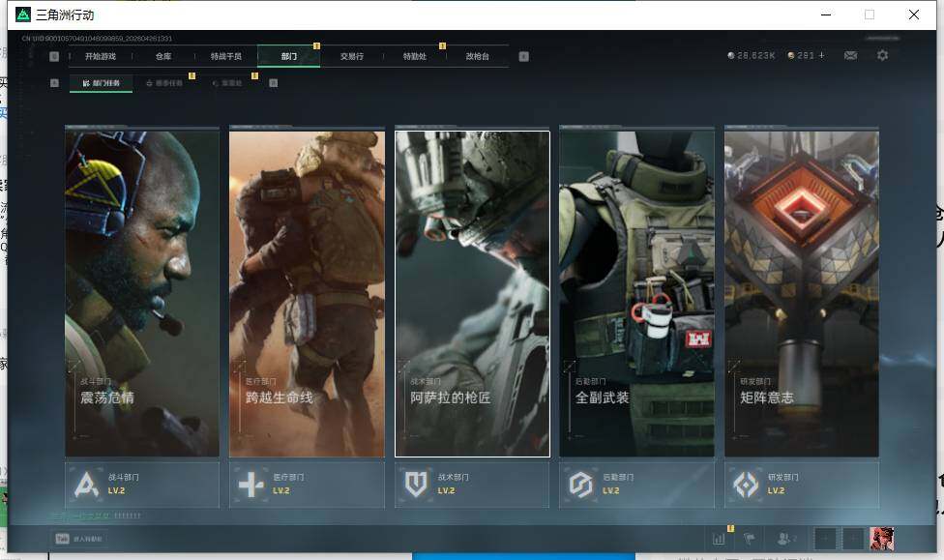
Task: Open the 特勤处 tab
Action: click(x=414, y=56)
